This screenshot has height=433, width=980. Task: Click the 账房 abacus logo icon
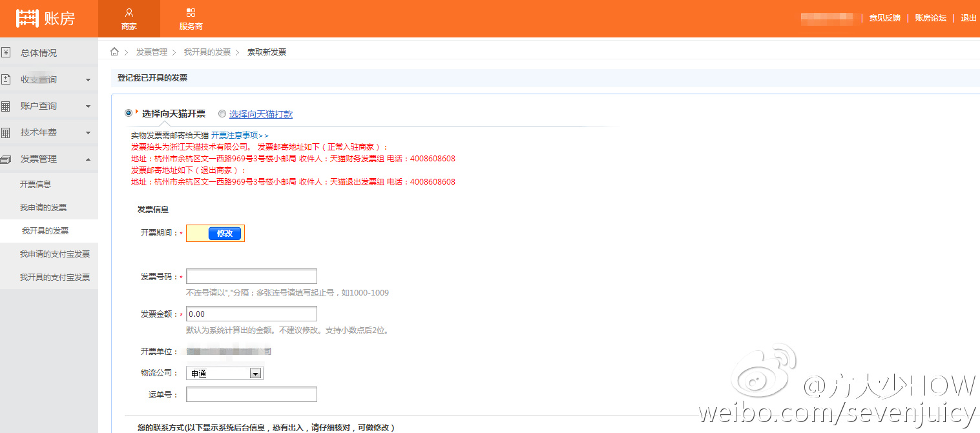click(26, 18)
